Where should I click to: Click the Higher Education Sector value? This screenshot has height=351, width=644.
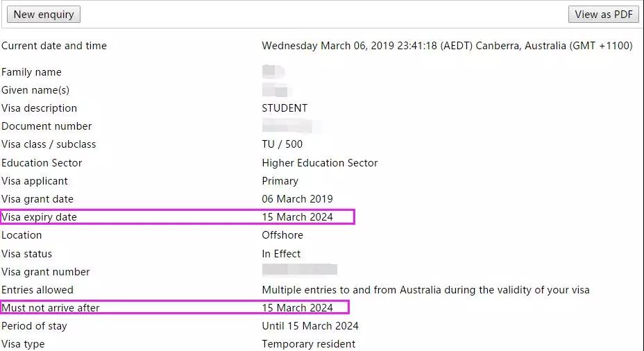[319, 163]
